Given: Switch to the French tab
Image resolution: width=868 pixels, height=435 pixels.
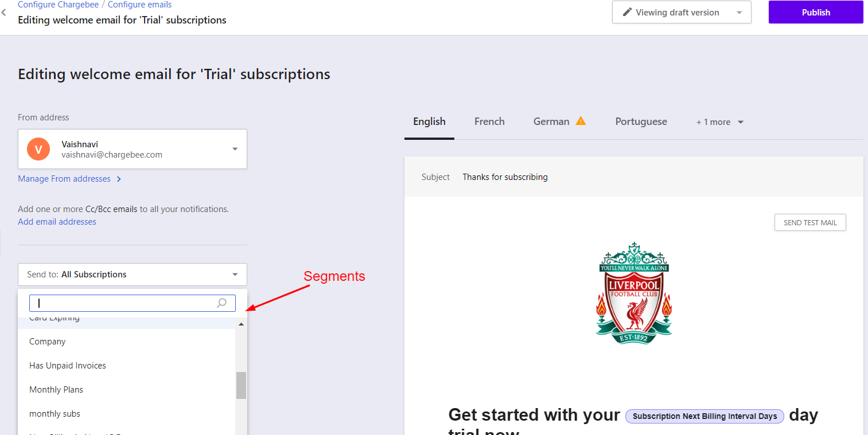Looking at the screenshot, I should tap(489, 122).
